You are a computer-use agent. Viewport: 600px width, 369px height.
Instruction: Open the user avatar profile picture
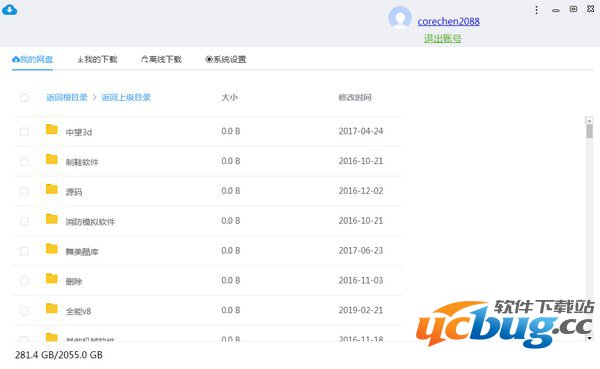[400, 18]
